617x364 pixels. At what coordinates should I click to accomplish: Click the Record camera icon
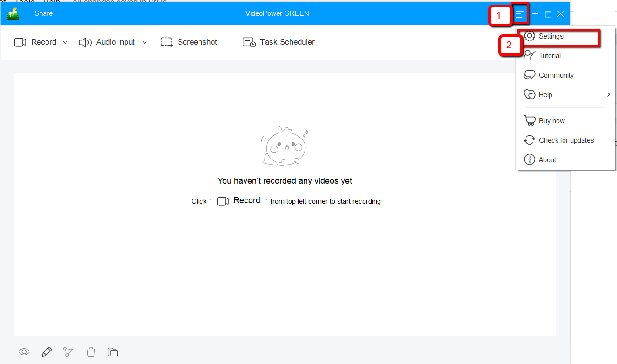click(20, 42)
